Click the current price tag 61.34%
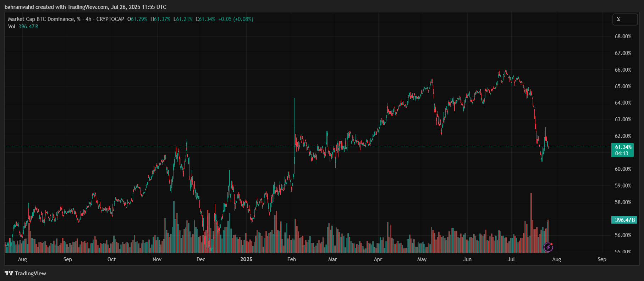This screenshot has height=281, width=644. [623, 147]
